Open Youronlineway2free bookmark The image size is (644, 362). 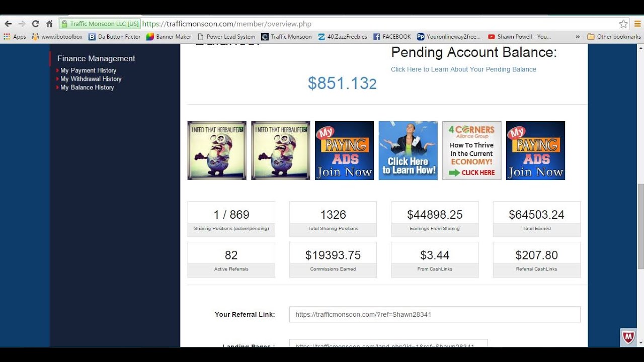pos(449,37)
